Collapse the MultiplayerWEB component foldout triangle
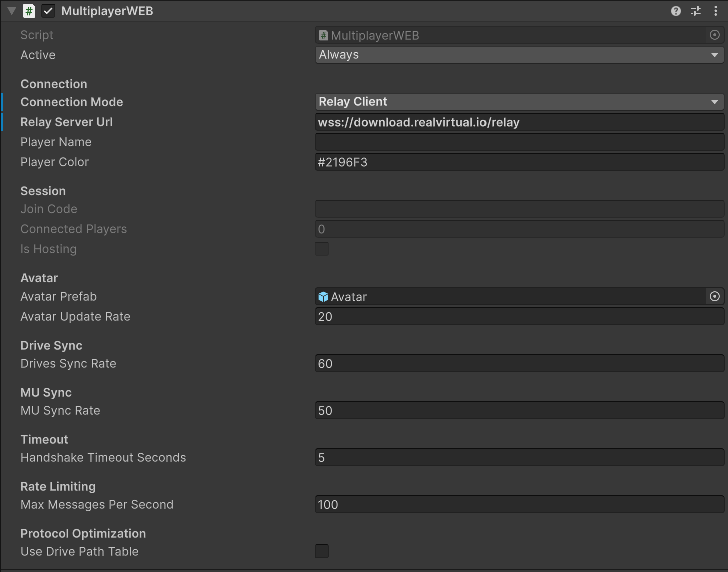 (11, 11)
